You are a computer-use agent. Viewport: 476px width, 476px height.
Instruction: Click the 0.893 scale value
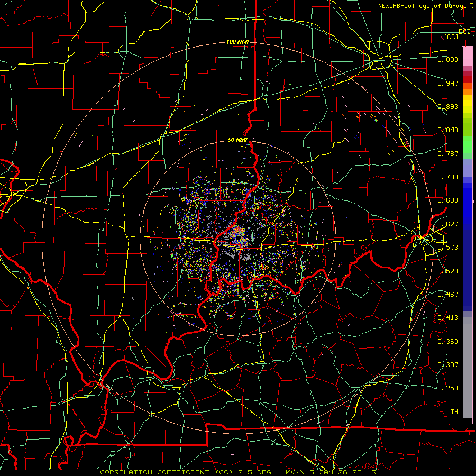448,106
